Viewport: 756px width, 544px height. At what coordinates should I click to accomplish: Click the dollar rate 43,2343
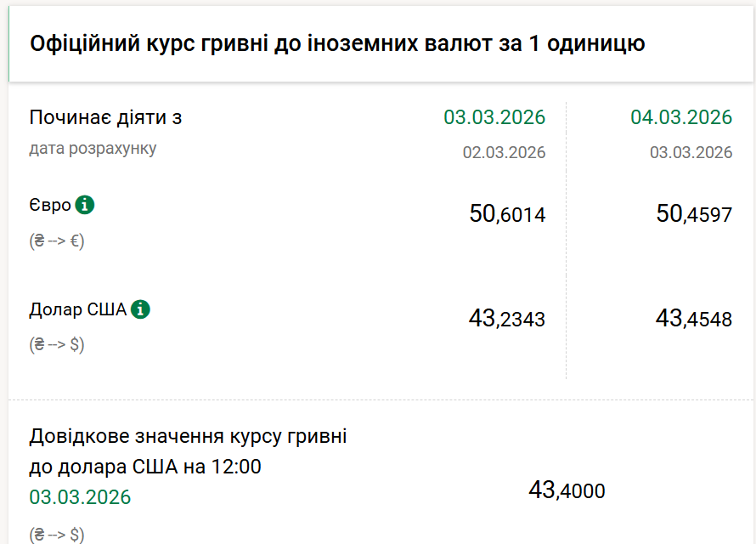point(506,319)
